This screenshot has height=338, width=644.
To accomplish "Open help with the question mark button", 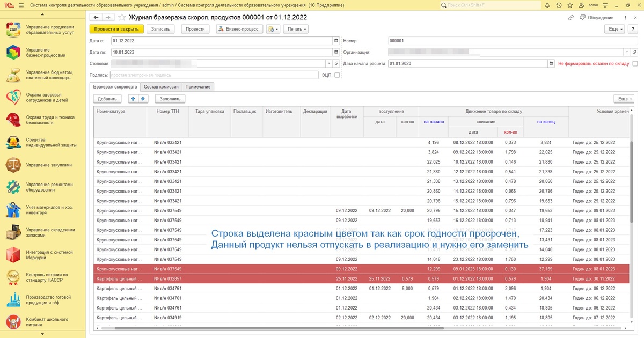I will 633,29.
